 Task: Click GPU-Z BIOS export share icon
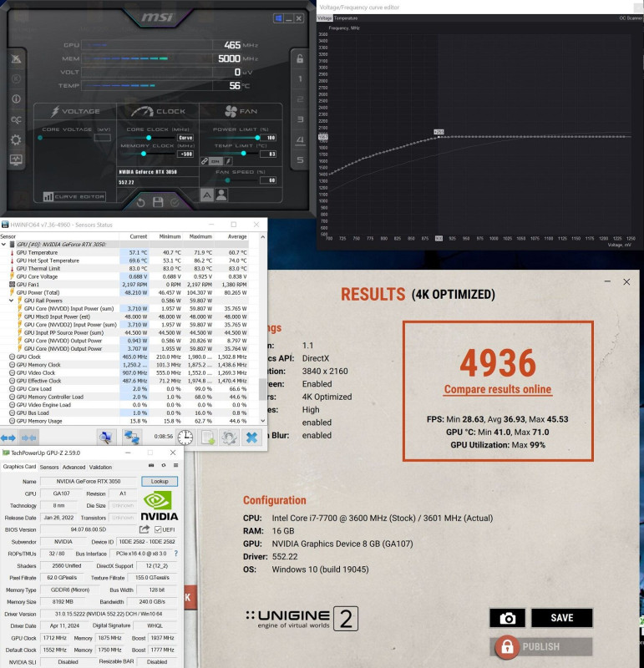click(x=144, y=529)
